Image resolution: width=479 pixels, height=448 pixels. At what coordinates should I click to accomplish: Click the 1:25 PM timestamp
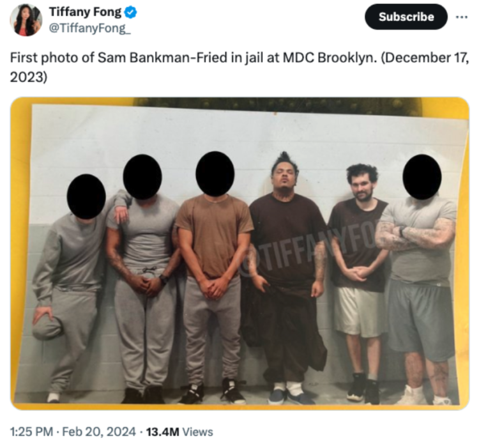[x=31, y=432]
